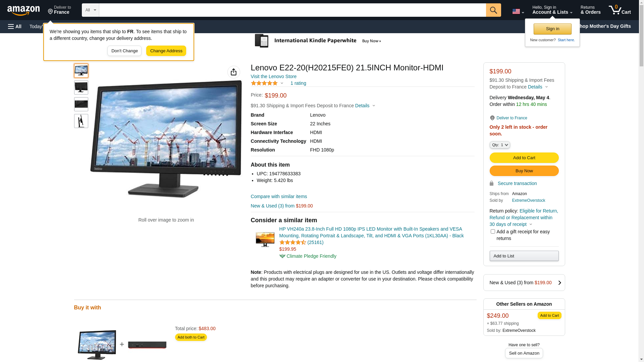Open the Qty quantity dropdown
The image size is (644, 362).
(500, 145)
